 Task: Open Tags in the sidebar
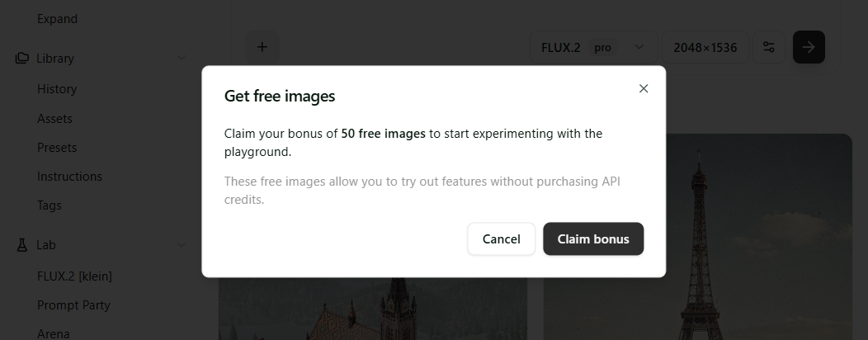click(50, 205)
